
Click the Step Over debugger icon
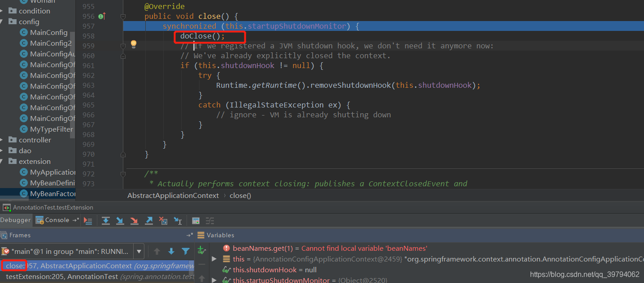106,220
